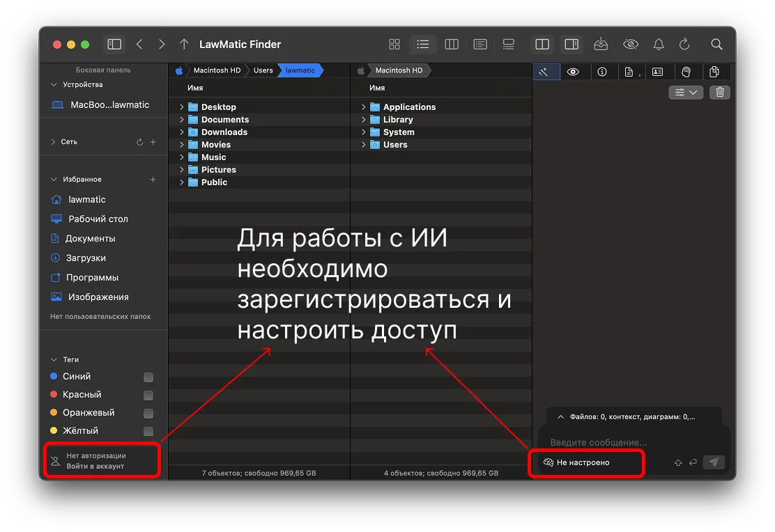Select the Library folder row
The image size is (775, 532).
tap(441, 120)
